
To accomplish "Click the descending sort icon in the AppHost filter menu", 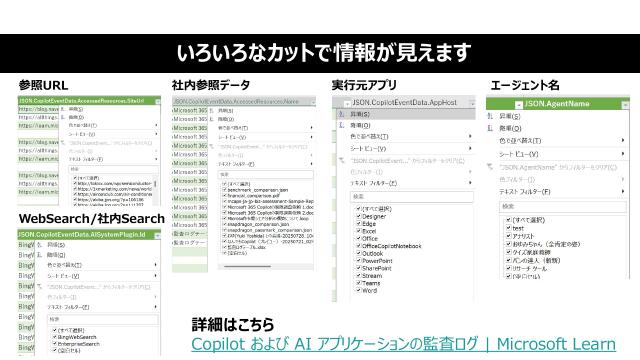I will 342,125.
